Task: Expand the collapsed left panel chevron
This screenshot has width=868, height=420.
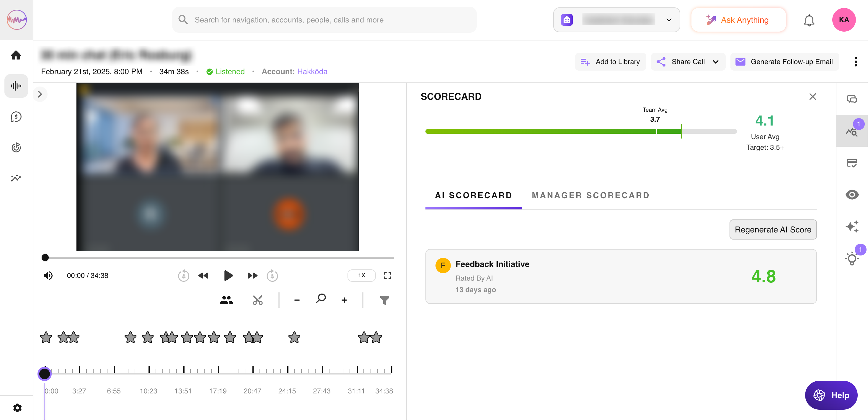Action: (x=40, y=94)
